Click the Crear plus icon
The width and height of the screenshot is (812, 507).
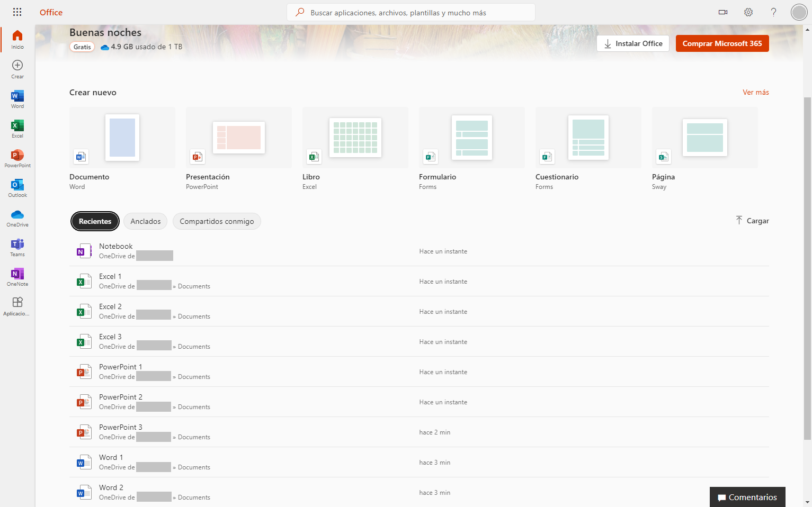pos(17,68)
